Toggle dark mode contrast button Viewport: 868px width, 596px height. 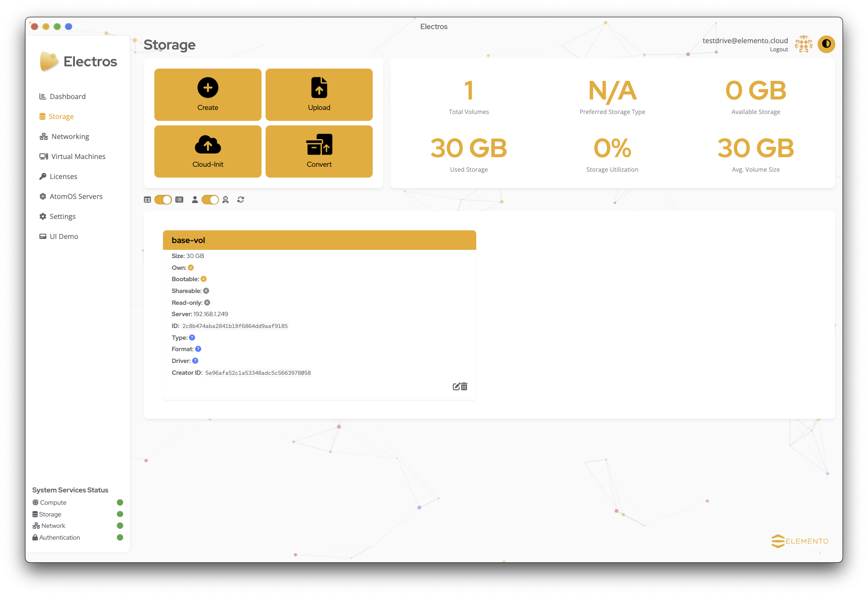coord(826,44)
